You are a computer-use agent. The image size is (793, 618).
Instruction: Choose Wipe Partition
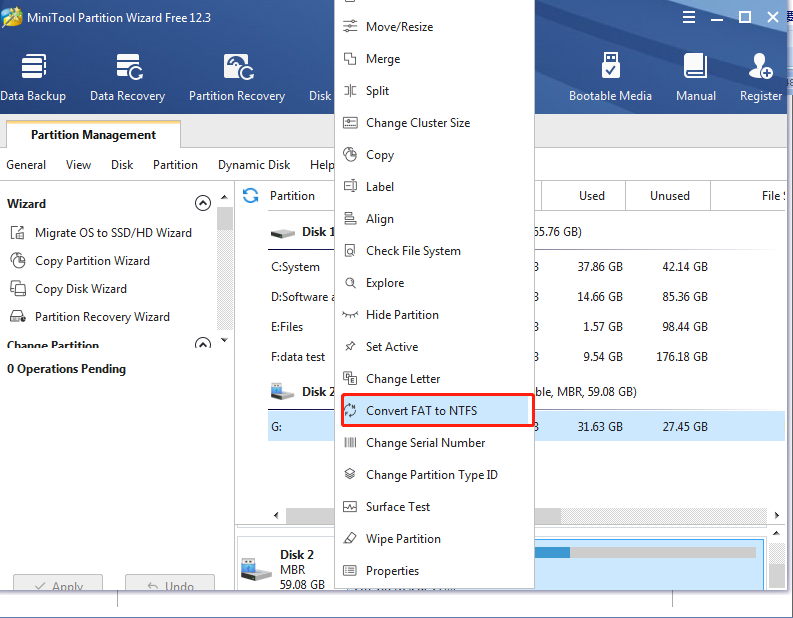(434, 539)
